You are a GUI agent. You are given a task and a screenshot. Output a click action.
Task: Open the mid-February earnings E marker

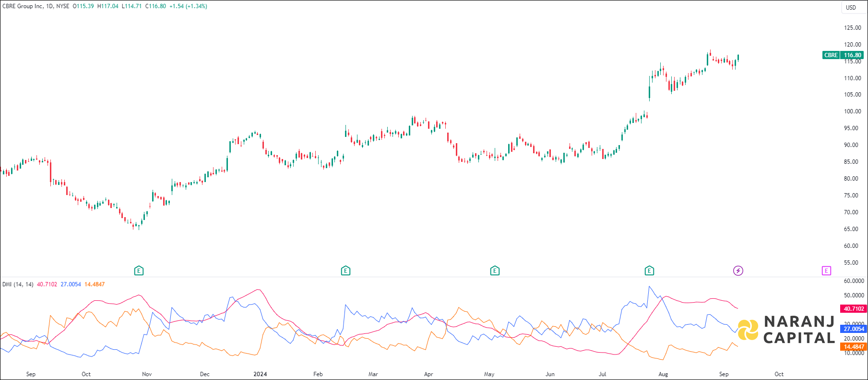tap(345, 271)
